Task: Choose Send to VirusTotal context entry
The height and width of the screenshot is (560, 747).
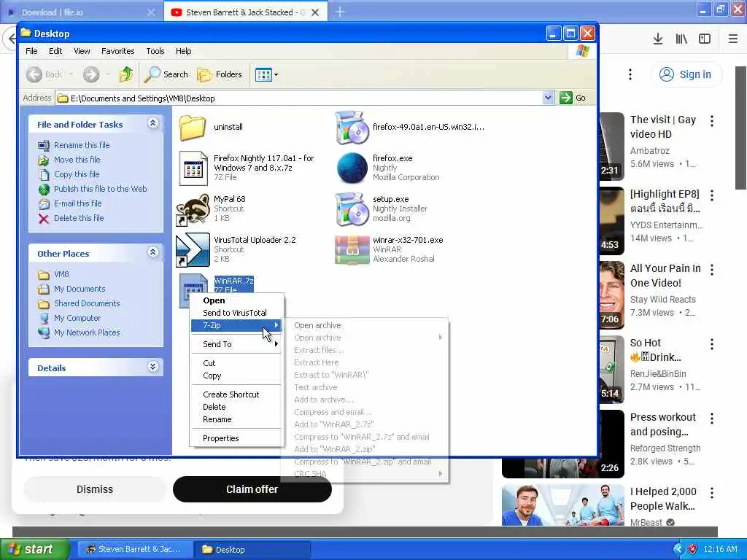Action: tap(237, 313)
